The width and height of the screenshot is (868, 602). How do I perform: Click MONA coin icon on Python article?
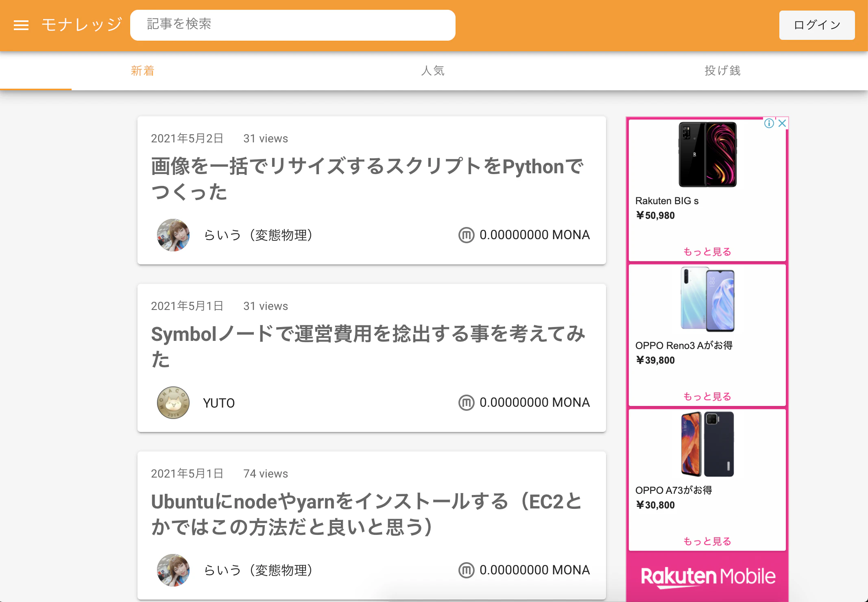point(466,235)
